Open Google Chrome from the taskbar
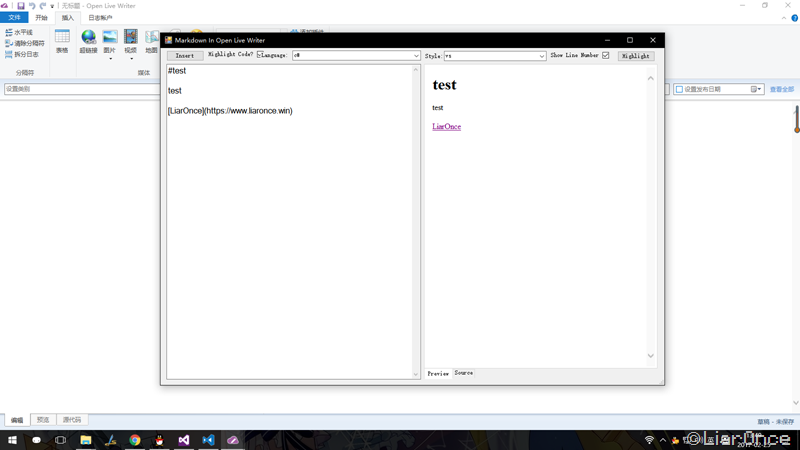800x450 pixels. click(x=135, y=440)
